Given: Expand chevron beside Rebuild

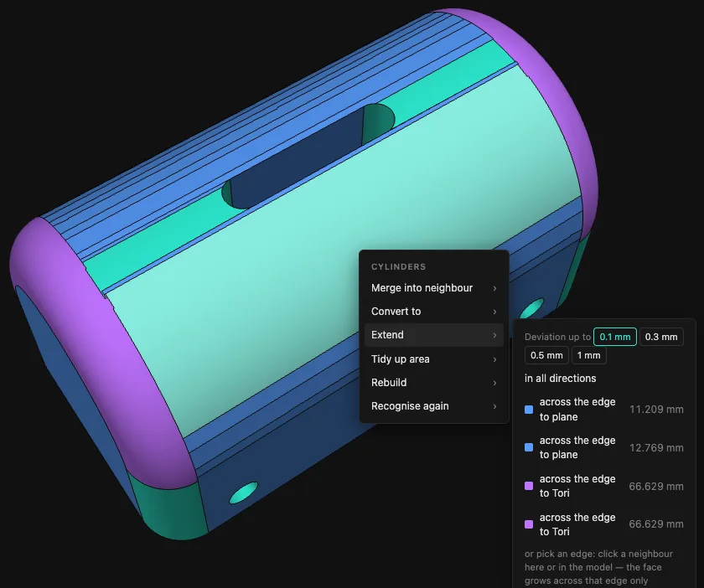Looking at the screenshot, I should tap(494, 383).
